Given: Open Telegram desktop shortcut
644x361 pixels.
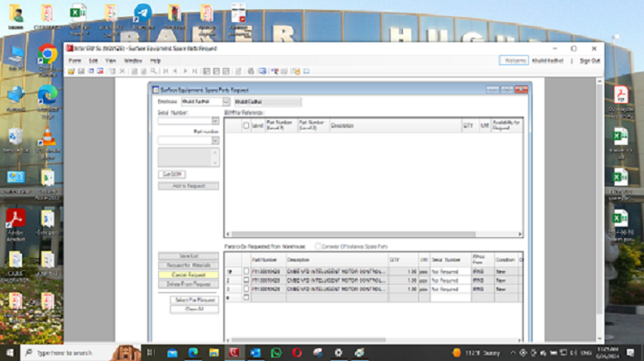Looking at the screenshot, I should coord(142,16).
